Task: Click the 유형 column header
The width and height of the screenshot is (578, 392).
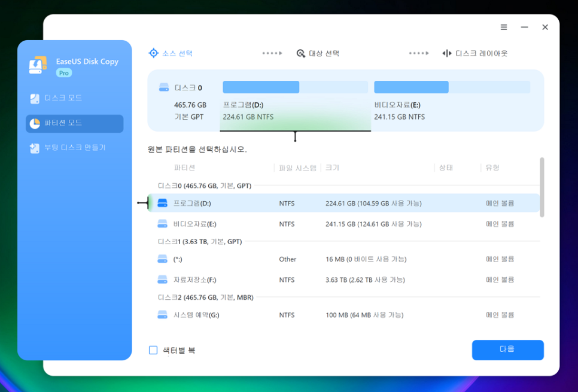Action: (492, 168)
